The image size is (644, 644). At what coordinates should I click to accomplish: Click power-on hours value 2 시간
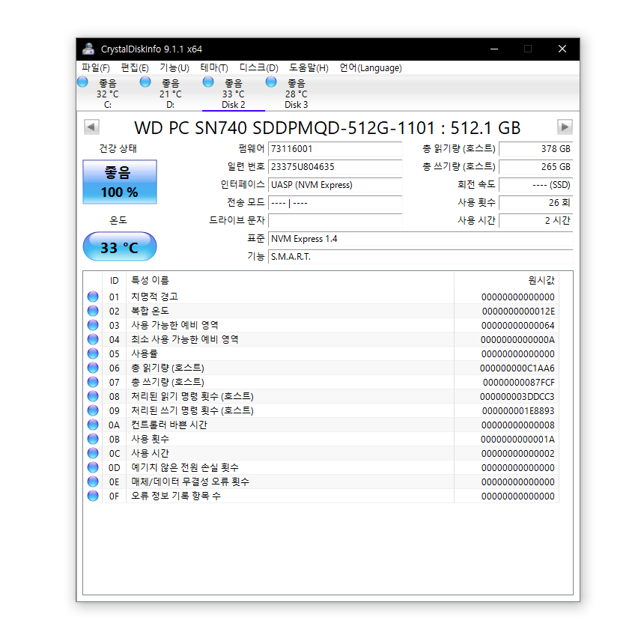click(536, 221)
